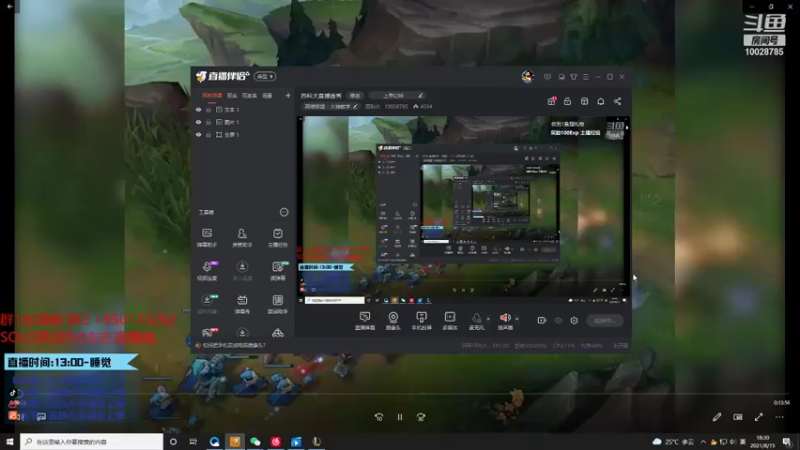The width and height of the screenshot is (800, 450).
Task: Enter full screen in video player
Action: click(x=759, y=417)
